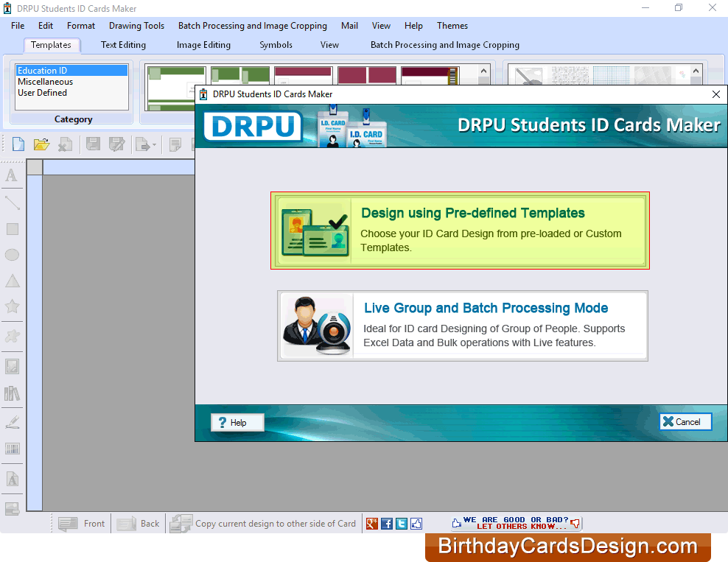Click the Cancel button

click(x=685, y=421)
